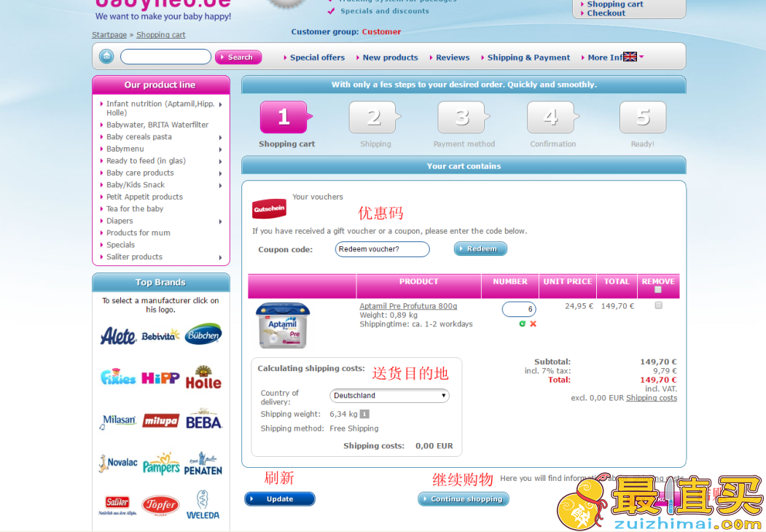Screen dimensions: 766x532
Task: Expand Baby cereals pasta submenu arrow
Action: point(221,138)
